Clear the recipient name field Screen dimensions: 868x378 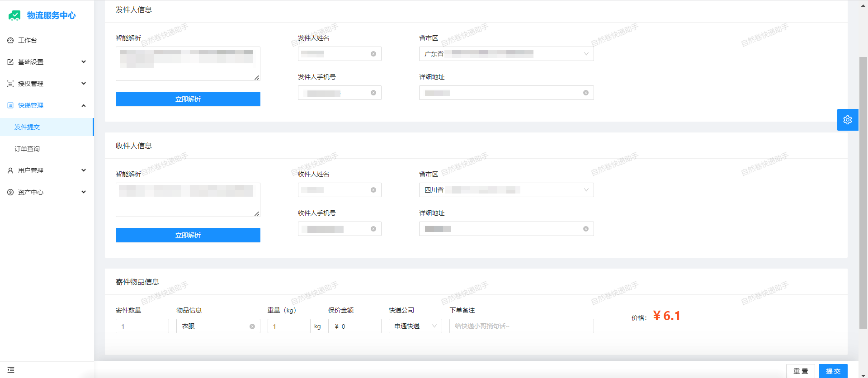coord(373,190)
